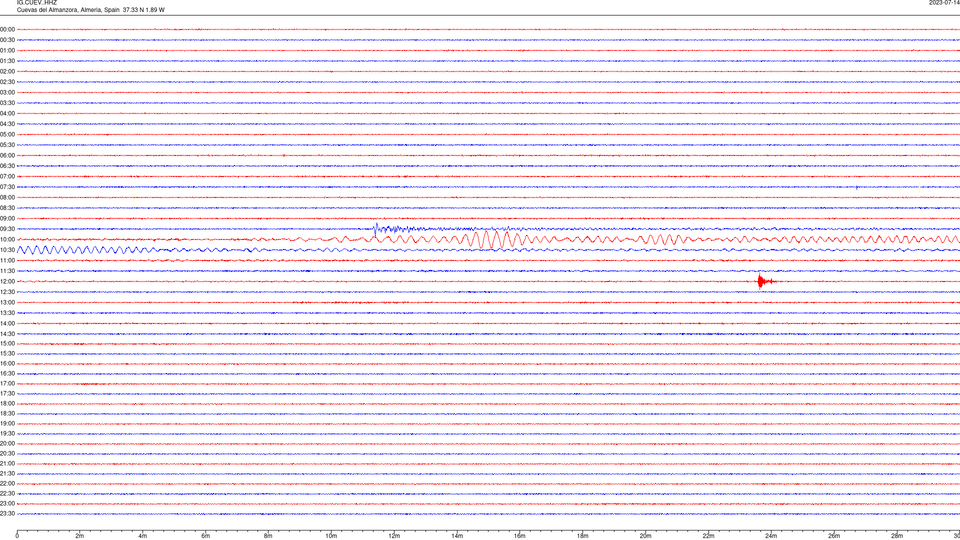Click the 20m tick on the minute axis
960x540 pixels.
(645, 536)
